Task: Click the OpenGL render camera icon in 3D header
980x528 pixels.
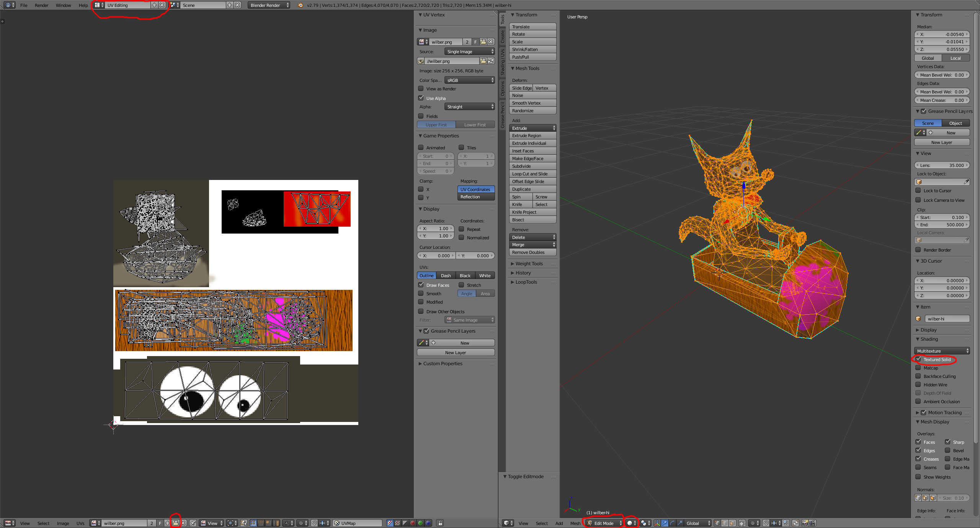Action: point(805,523)
